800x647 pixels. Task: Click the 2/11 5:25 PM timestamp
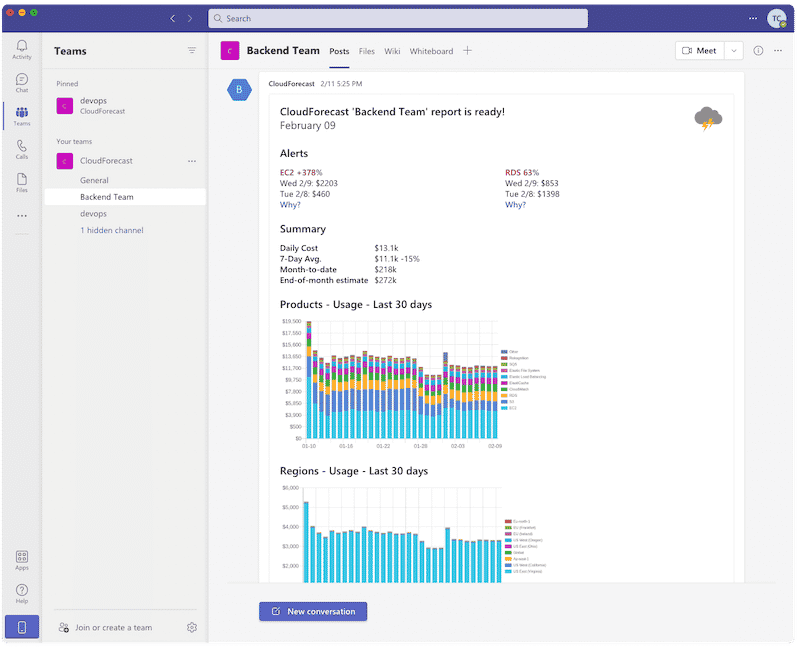tap(341, 84)
